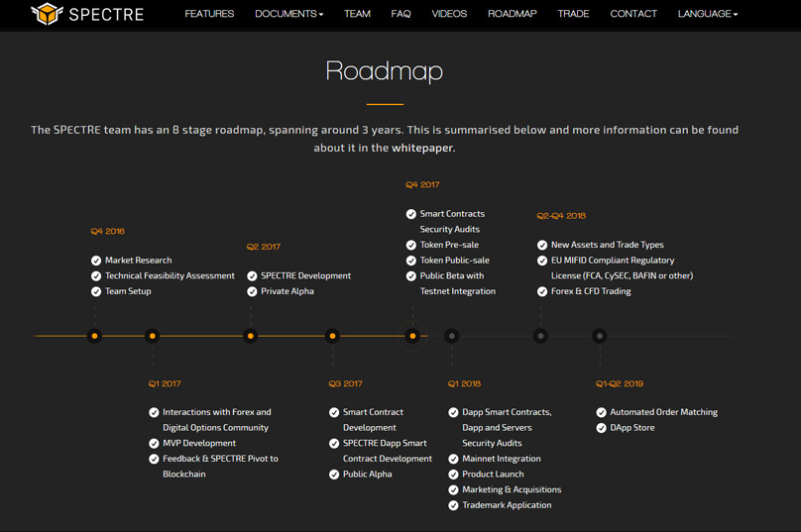
Task: Click checkmark icon beside Public Alpha
Action: (334, 475)
